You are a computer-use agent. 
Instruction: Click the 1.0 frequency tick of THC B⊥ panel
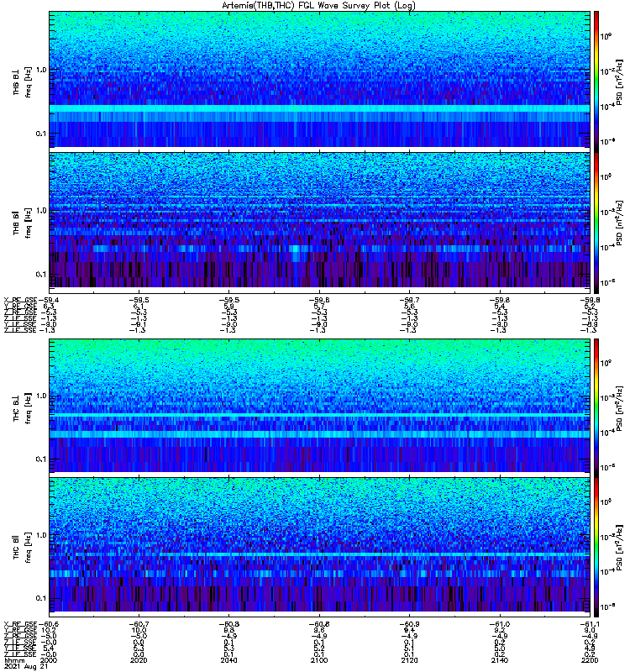coord(41,396)
